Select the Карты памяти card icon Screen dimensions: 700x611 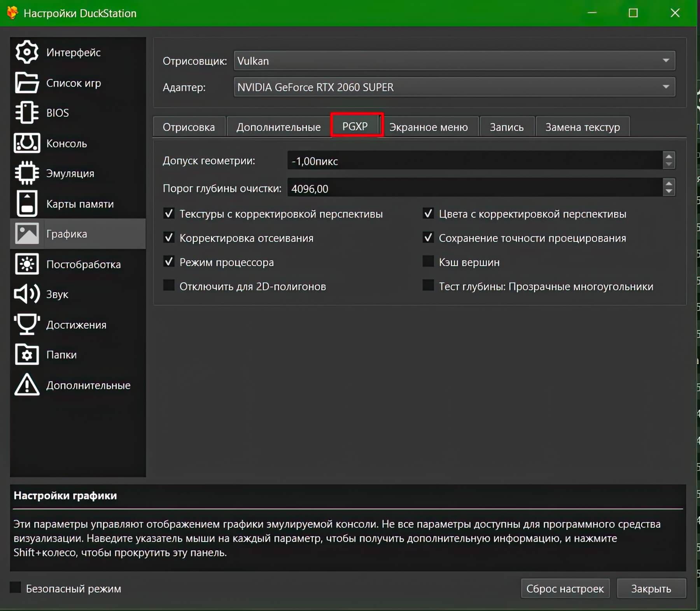(x=27, y=204)
